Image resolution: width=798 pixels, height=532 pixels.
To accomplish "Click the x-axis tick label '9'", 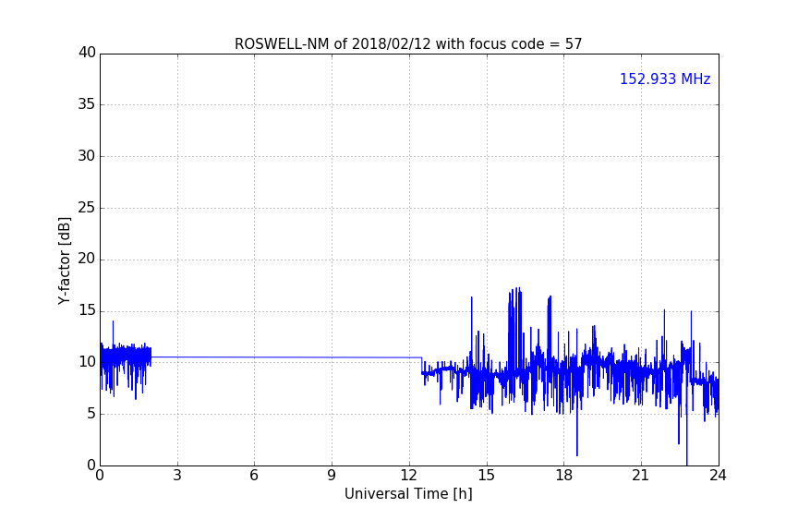I will click(332, 476).
